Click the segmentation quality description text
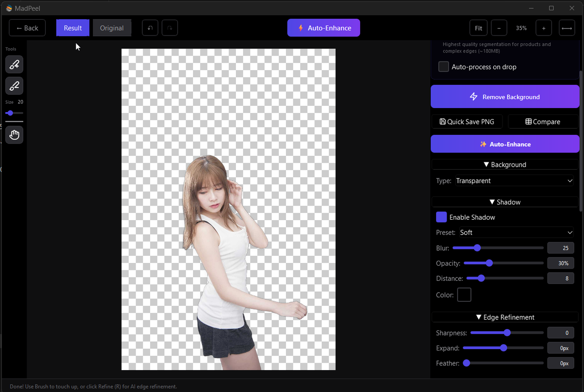 [496, 47]
